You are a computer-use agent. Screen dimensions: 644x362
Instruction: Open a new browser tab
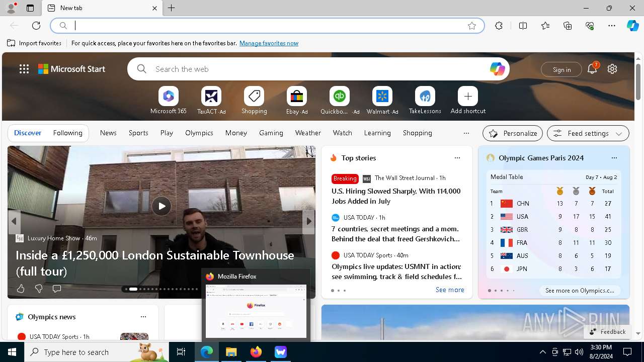pos(172,8)
